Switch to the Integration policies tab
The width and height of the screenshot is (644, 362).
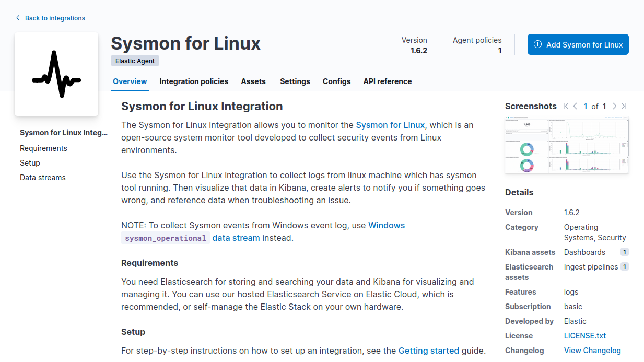194,81
